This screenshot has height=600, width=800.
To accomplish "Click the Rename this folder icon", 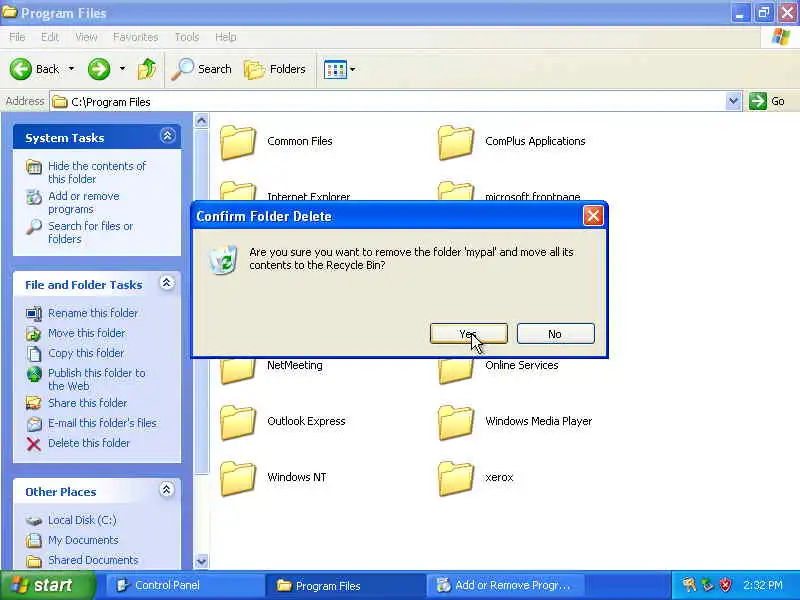I will 34,313.
